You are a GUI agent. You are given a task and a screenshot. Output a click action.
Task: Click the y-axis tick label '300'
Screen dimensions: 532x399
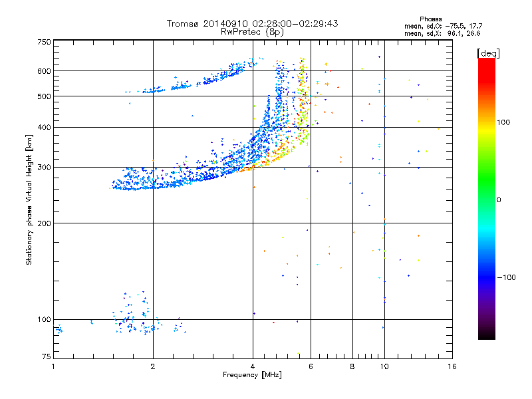click(x=44, y=168)
